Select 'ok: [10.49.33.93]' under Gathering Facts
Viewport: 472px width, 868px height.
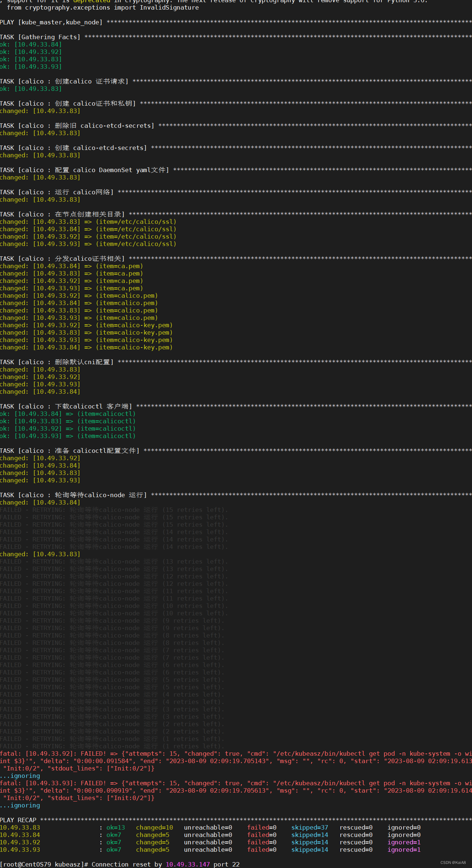click(x=31, y=66)
